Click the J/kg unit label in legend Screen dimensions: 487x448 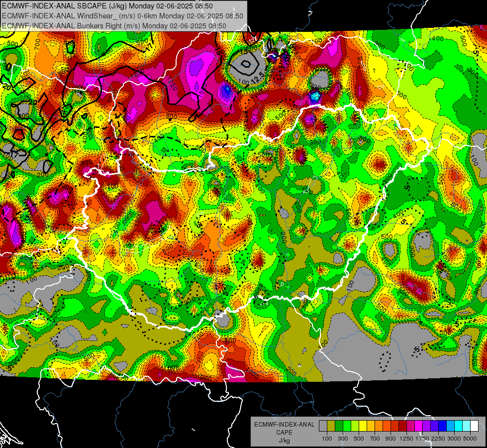(x=285, y=441)
